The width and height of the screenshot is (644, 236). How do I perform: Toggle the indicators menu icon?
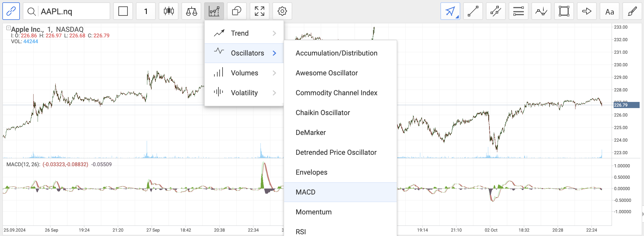coord(214,11)
